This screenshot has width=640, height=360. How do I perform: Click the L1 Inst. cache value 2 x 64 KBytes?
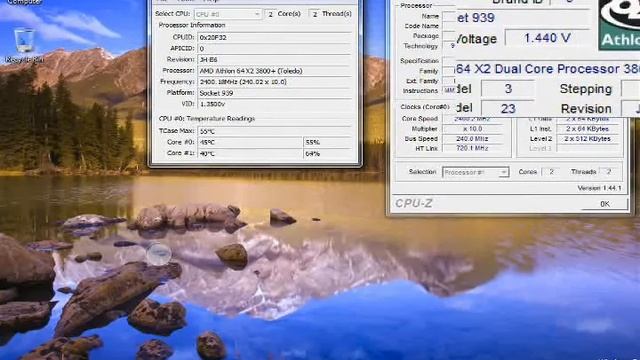click(x=587, y=129)
